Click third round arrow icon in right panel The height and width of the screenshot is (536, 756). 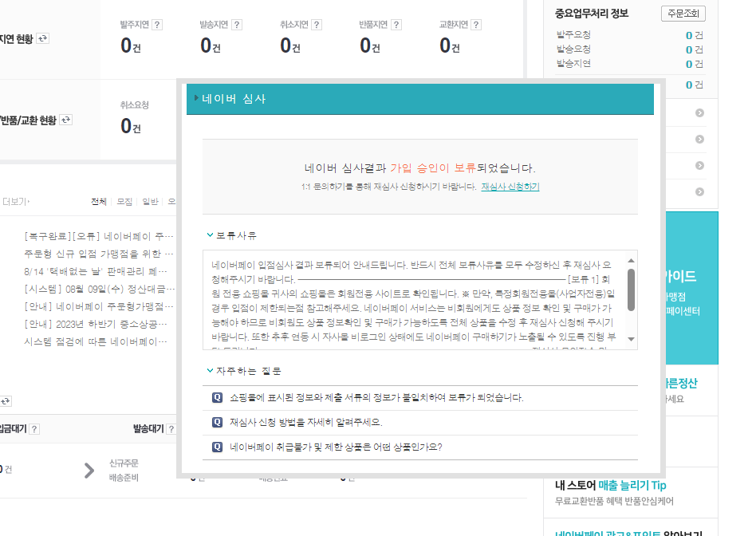pyautogui.click(x=699, y=165)
